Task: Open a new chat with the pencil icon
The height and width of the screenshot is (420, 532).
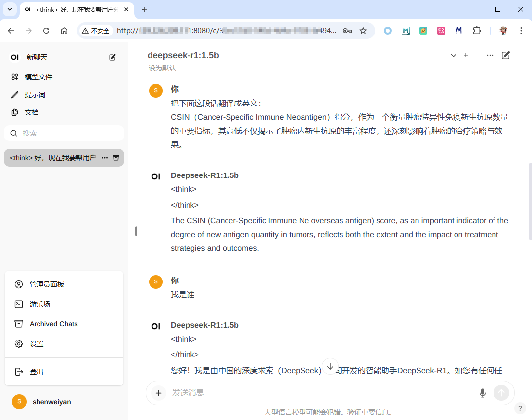Action: click(x=113, y=57)
